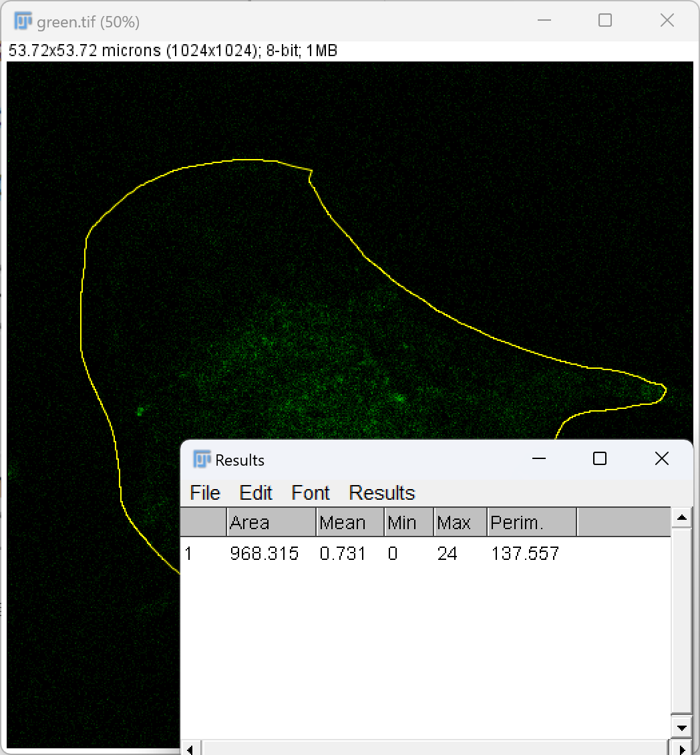700x755 pixels.
Task: Select the area value 968.315
Action: point(265,554)
